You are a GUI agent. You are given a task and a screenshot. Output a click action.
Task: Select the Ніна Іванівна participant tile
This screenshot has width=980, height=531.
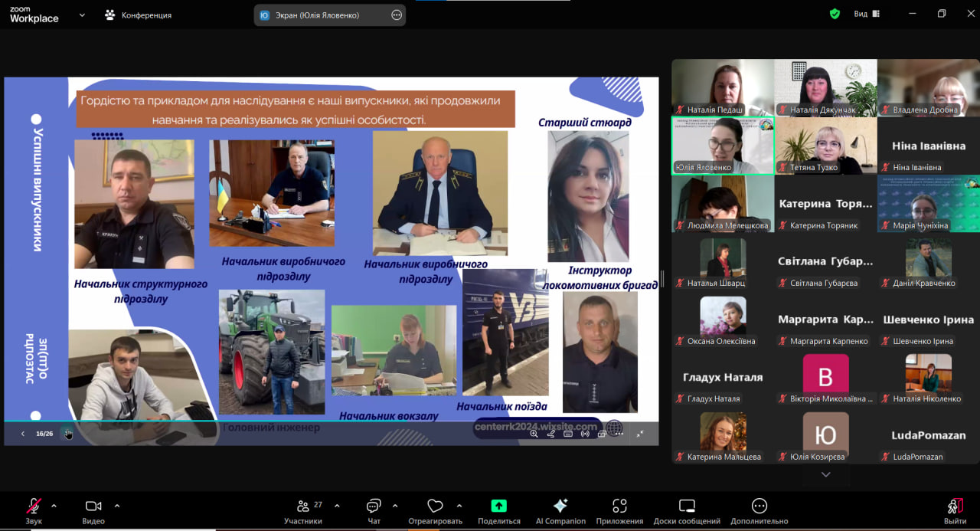929,146
